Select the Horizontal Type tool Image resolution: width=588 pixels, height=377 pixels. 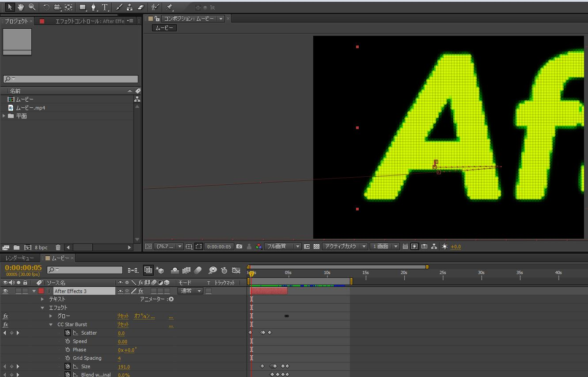105,7
